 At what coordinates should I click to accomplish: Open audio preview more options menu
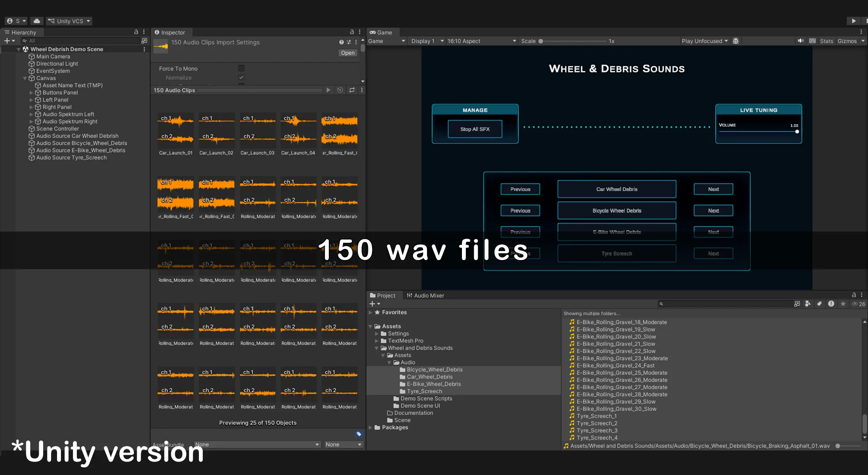(362, 90)
